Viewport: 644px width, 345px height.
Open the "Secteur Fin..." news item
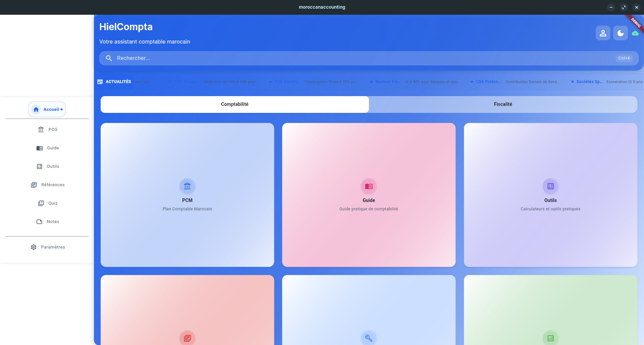(415, 82)
